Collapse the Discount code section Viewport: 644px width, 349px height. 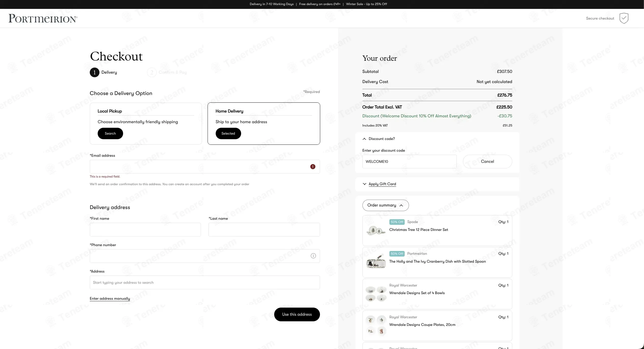click(x=379, y=139)
